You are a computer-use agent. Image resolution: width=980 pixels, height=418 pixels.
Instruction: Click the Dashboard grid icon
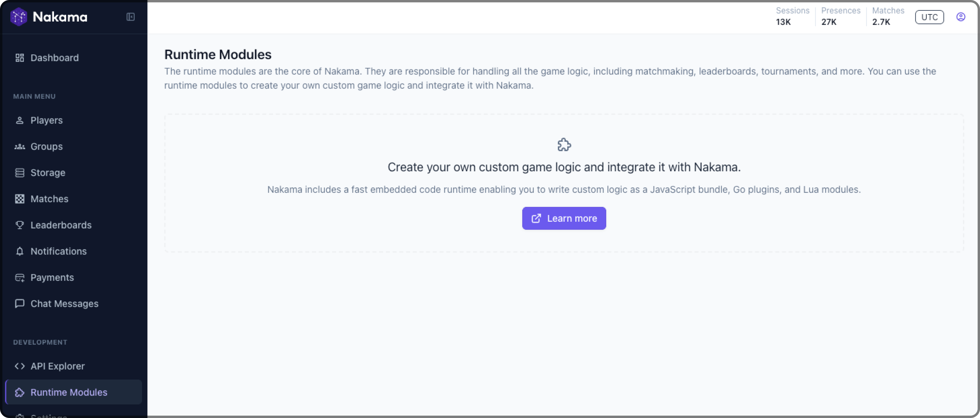[x=20, y=58]
